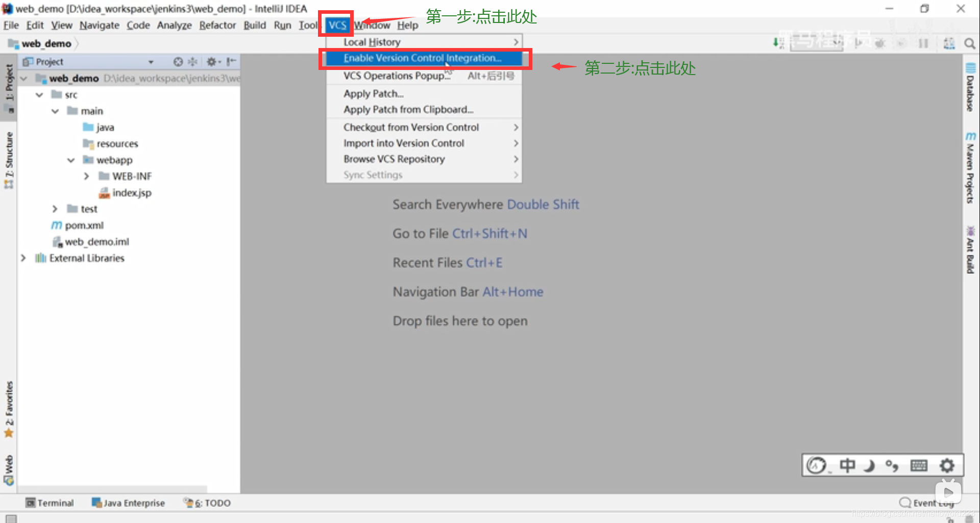Select Enable Version Control Integration

pyautogui.click(x=424, y=58)
